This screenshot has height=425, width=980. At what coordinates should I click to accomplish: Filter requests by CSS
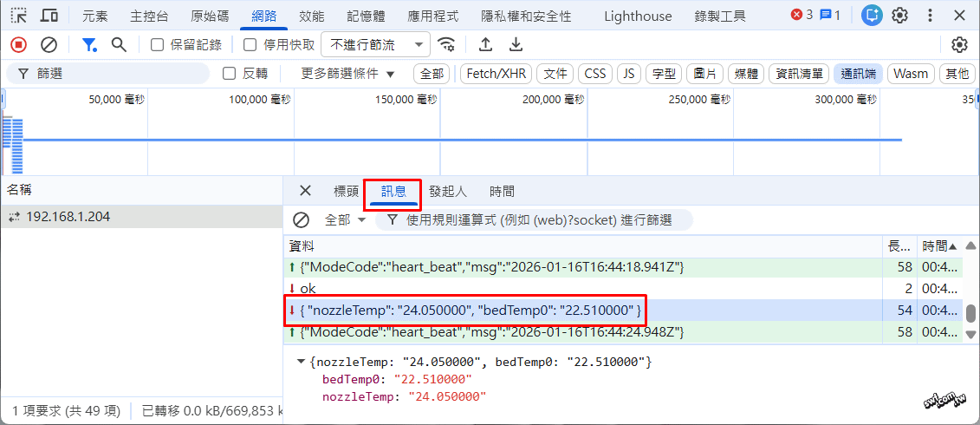(595, 74)
